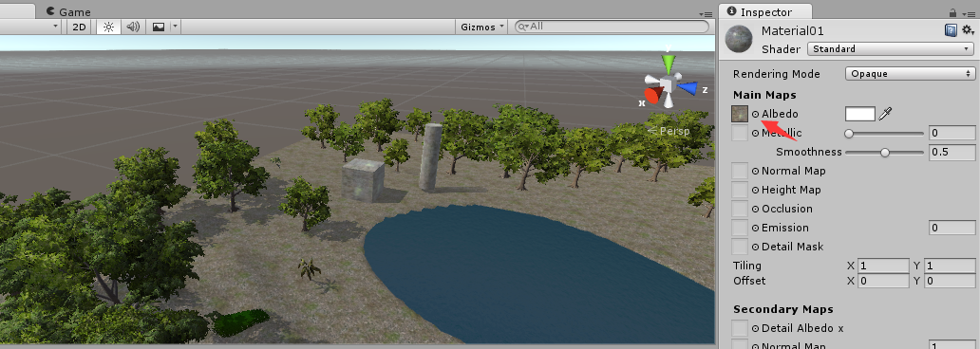Open Gizmos dropdown
Image resolution: width=980 pixels, height=349 pixels.
481,27
